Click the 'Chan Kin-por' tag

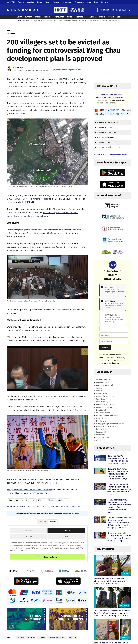pyautogui.click(x=21, y=637)
